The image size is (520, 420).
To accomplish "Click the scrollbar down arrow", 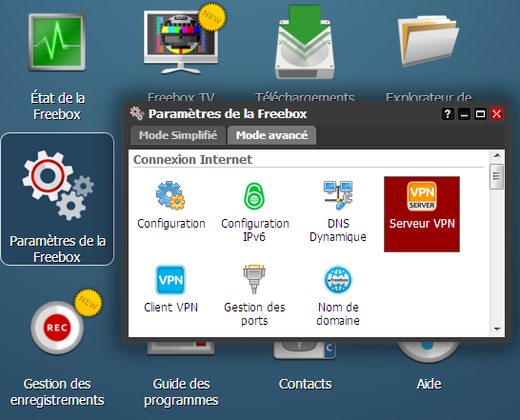I will click(x=497, y=330).
